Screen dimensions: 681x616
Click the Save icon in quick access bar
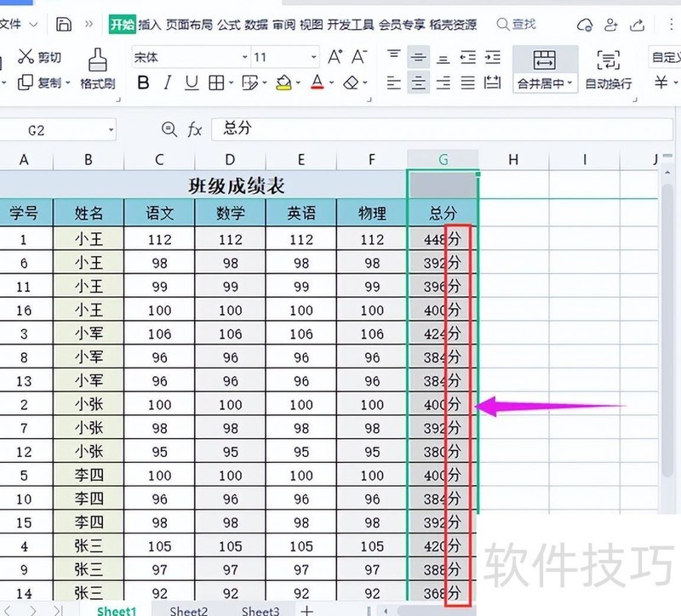point(63,25)
